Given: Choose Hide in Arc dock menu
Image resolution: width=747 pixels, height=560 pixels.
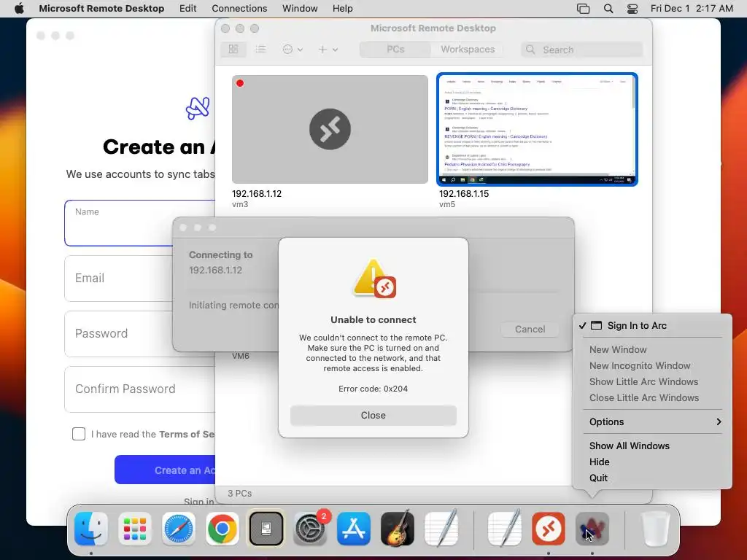Looking at the screenshot, I should [x=600, y=462].
